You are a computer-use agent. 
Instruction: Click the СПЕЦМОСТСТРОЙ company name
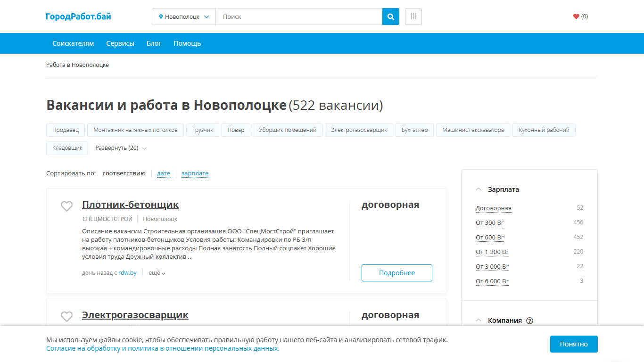point(107,219)
